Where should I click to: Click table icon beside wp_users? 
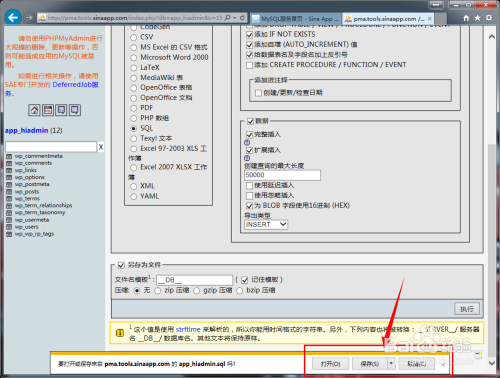[9, 227]
